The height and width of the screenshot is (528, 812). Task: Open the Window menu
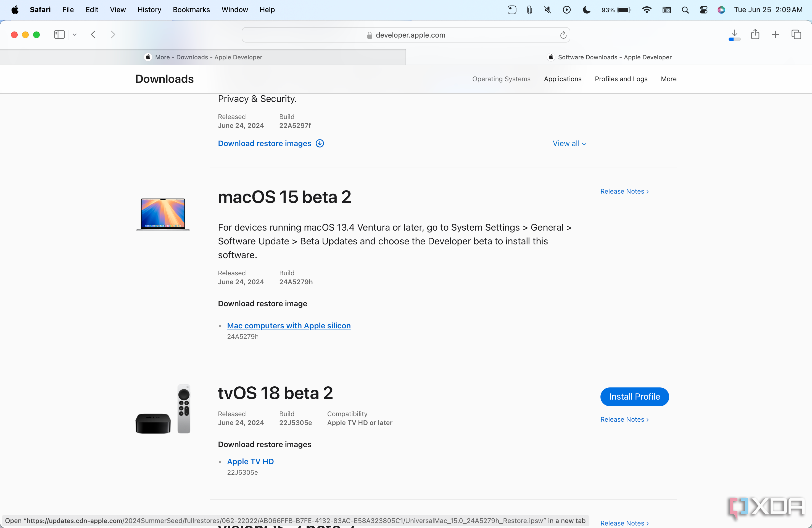[235, 10]
